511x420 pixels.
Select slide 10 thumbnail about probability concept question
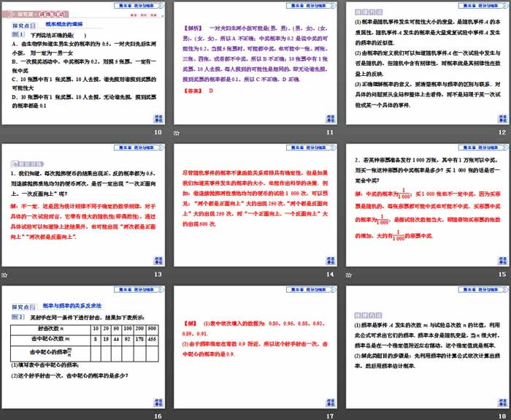(x=83, y=63)
